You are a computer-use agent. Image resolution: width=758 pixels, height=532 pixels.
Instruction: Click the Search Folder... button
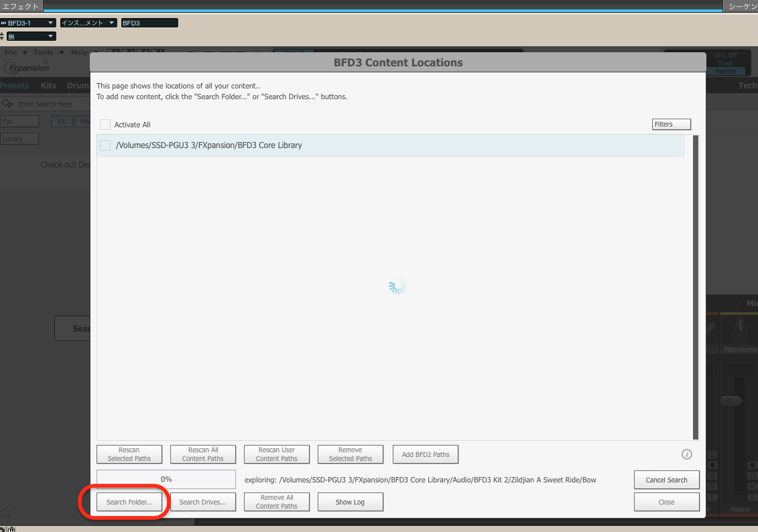pos(129,502)
